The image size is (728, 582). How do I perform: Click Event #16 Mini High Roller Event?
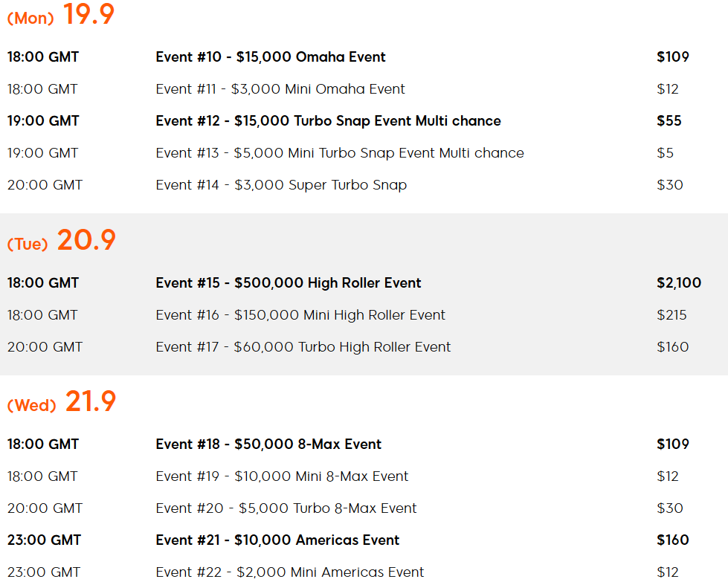pos(300,315)
